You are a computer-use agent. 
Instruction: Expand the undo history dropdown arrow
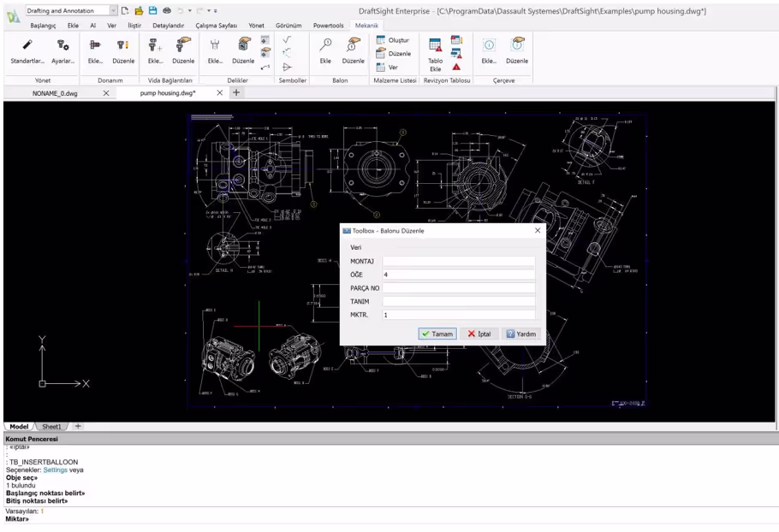(x=190, y=10)
